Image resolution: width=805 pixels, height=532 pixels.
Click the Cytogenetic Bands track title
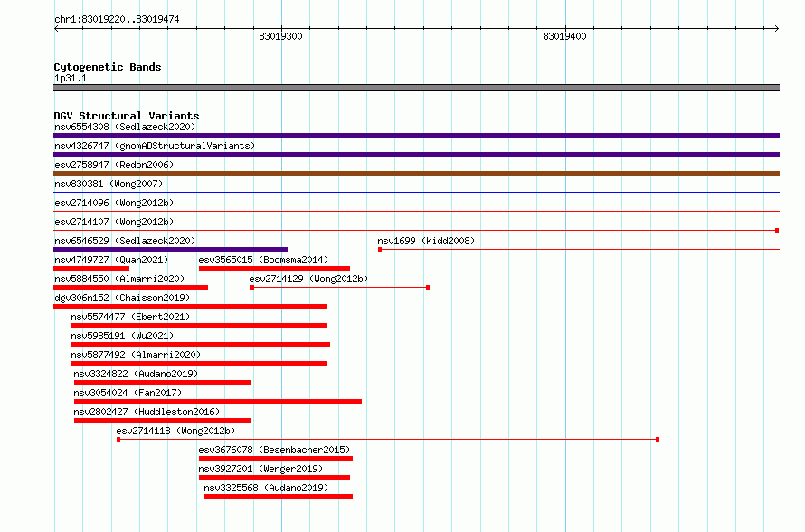108,67
